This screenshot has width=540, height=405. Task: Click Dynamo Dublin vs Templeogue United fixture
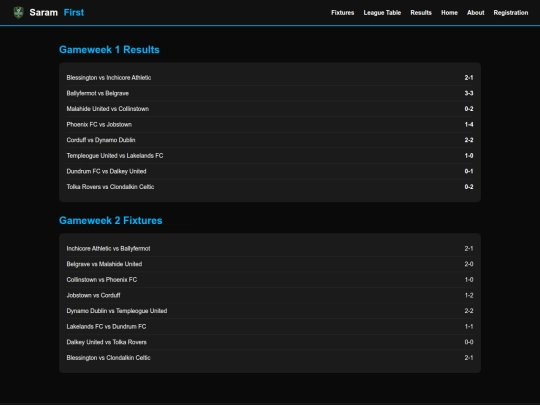[270, 311]
